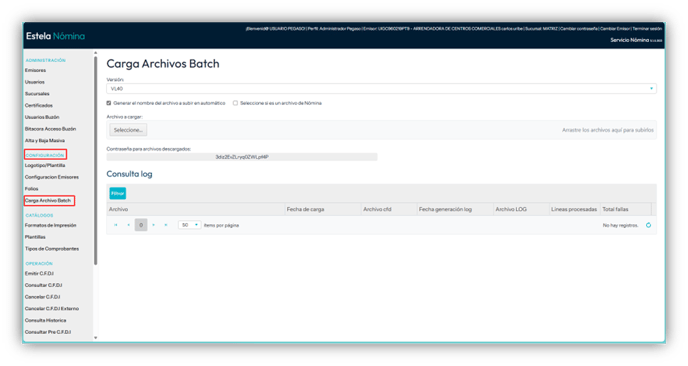Screen dimensions: 688x366
Task: Click sidebar scroll up arrow
Action: click(x=95, y=53)
